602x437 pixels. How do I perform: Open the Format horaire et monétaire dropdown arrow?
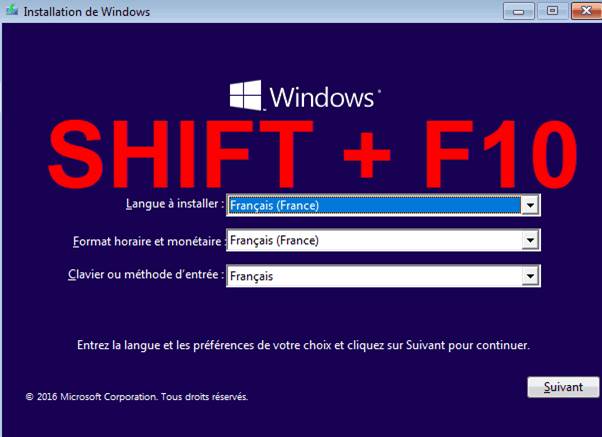pos(531,240)
